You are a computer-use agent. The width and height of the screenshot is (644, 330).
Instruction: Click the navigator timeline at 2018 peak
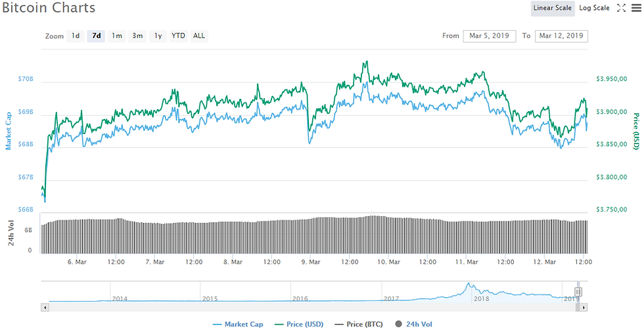click(x=468, y=285)
